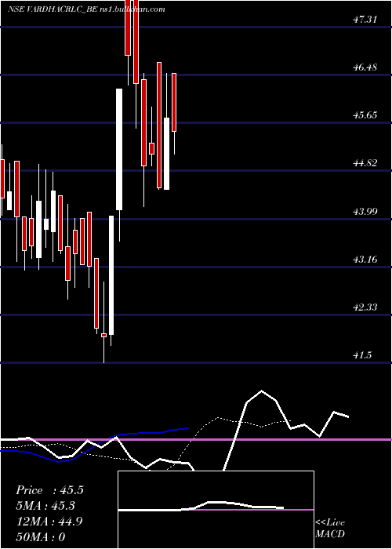
Task: Click the 12MA : 44.9 readout
Action: [49, 522]
